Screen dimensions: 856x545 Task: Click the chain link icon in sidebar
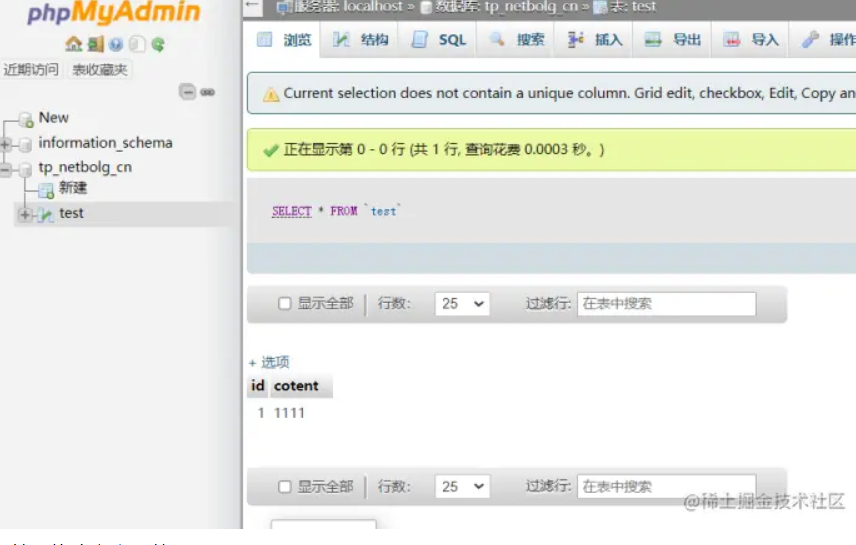click(207, 91)
